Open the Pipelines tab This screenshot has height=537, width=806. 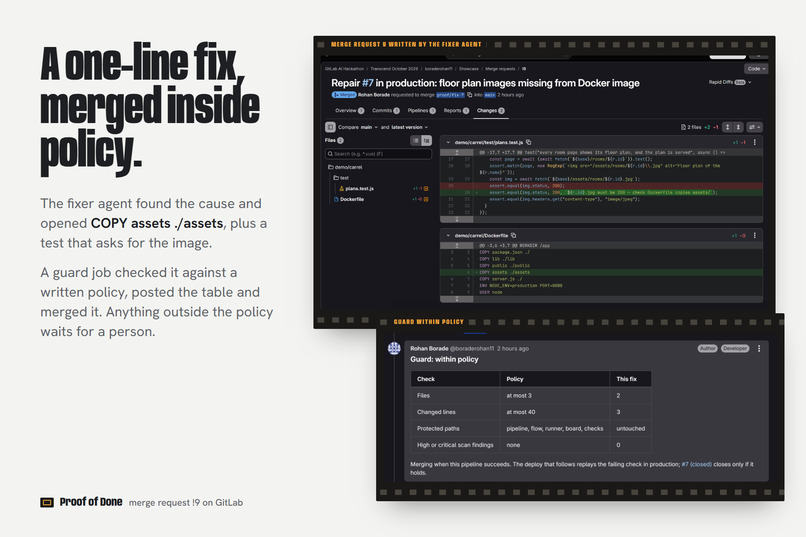[422, 110]
